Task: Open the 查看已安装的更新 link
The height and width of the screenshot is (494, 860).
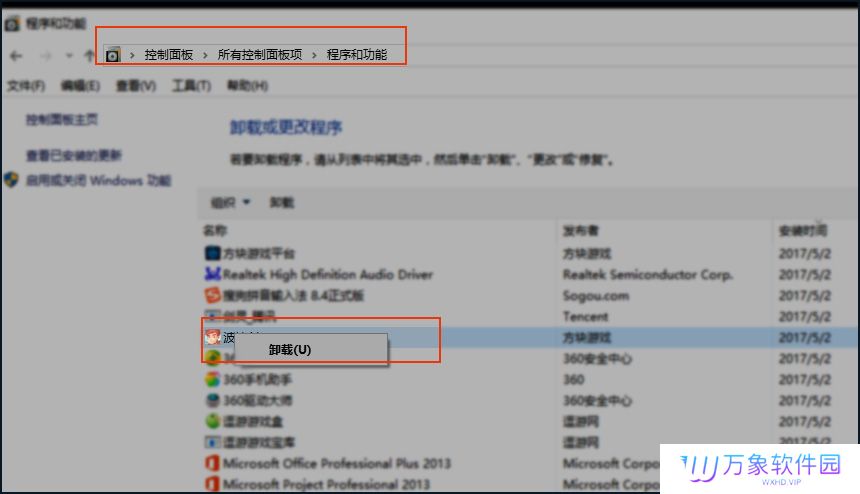Action: 74,155
